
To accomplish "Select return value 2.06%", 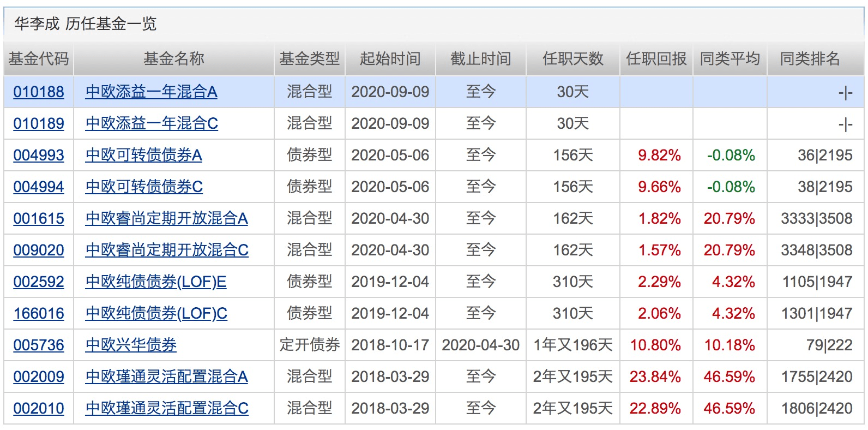I will [x=659, y=314].
